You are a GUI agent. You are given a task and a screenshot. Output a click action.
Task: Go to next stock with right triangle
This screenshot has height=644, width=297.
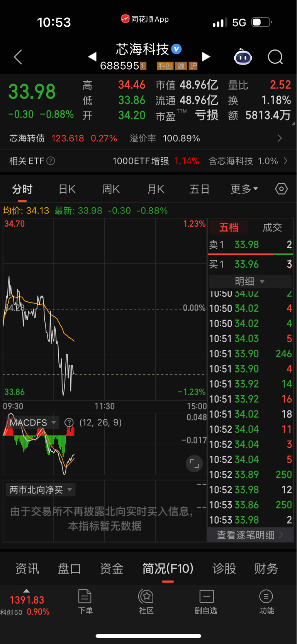click(206, 57)
